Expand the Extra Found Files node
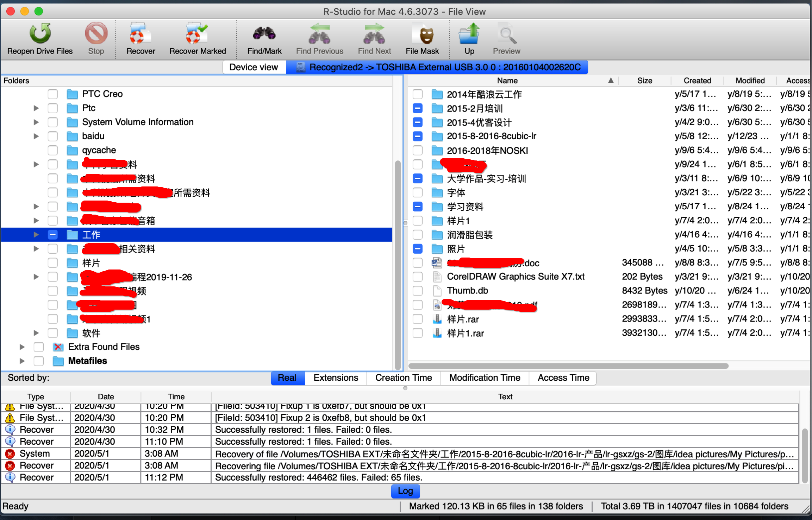 point(22,347)
